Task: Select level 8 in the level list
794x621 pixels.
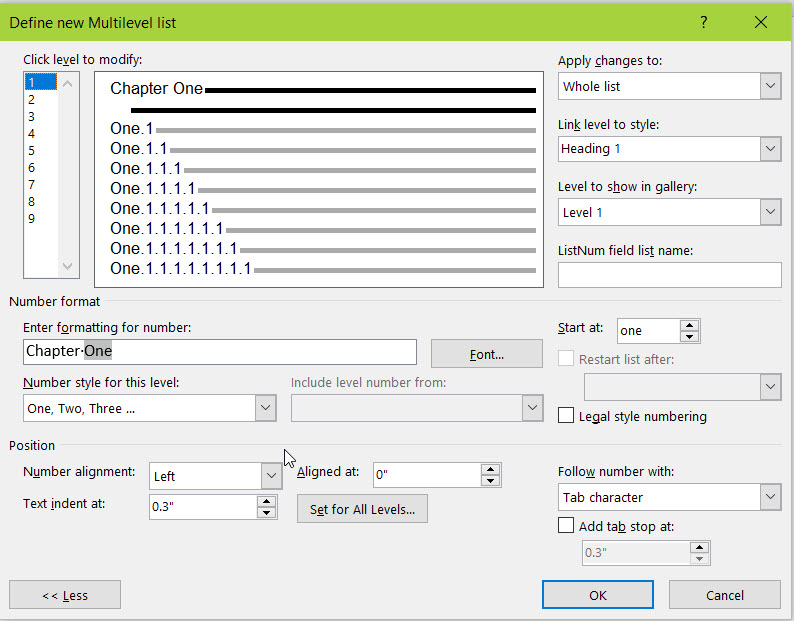Action: point(41,202)
